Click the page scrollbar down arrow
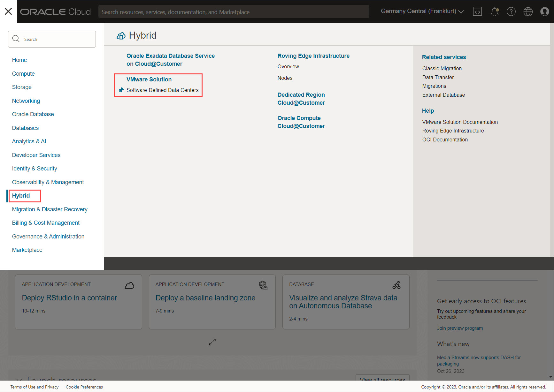 click(551, 377)
